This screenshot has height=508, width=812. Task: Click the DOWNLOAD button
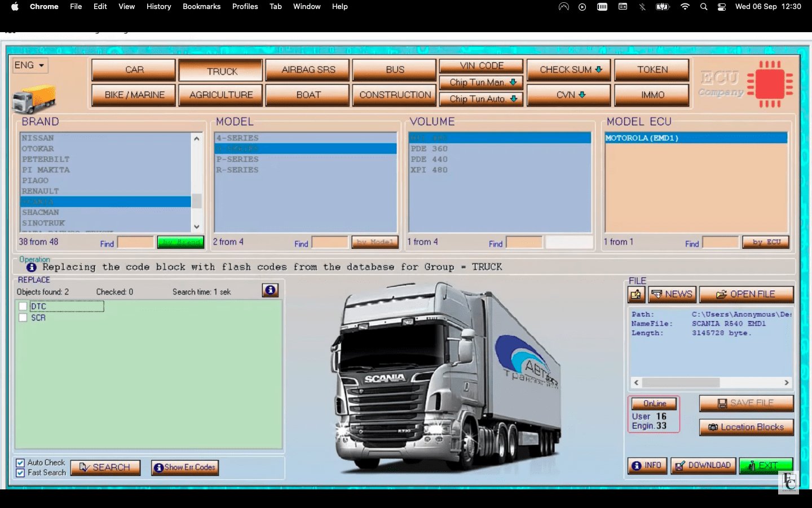coord(703,466)
